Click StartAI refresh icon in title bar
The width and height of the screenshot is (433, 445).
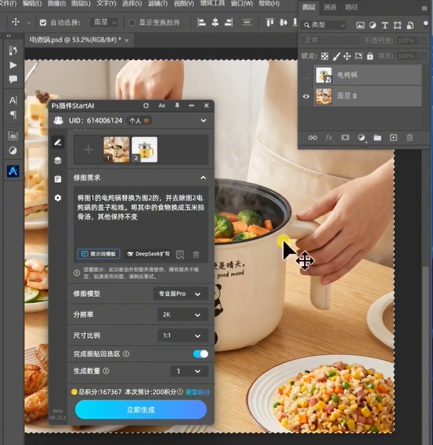pos(146,106)
